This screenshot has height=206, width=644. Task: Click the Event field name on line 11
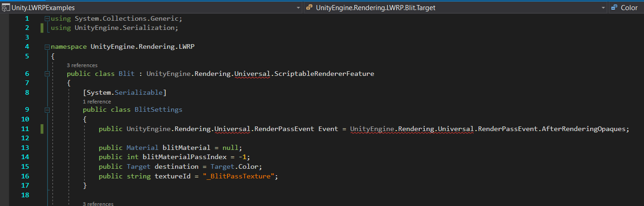[x=328, y=129]
